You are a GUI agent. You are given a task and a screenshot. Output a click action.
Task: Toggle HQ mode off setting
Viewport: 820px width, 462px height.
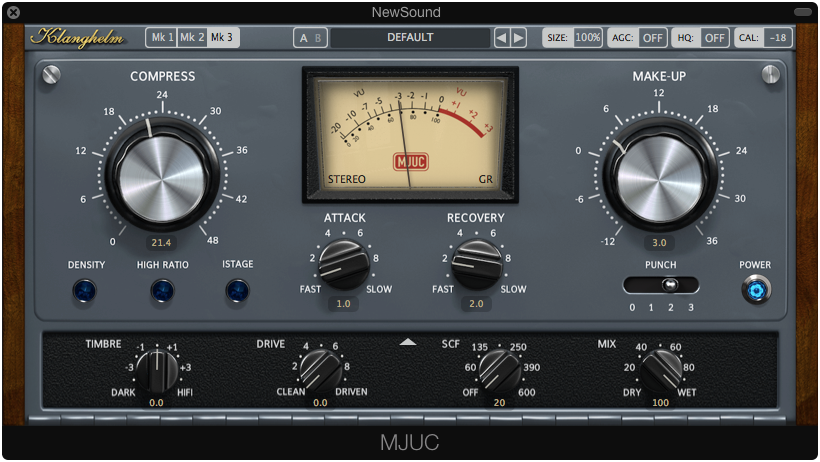point(700,38)
